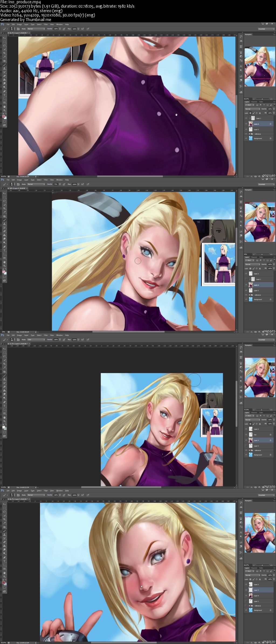Open the layer blend mode dropdown in 00:55:15 frame
Screen dimensions: 276x644
point(252,264)
